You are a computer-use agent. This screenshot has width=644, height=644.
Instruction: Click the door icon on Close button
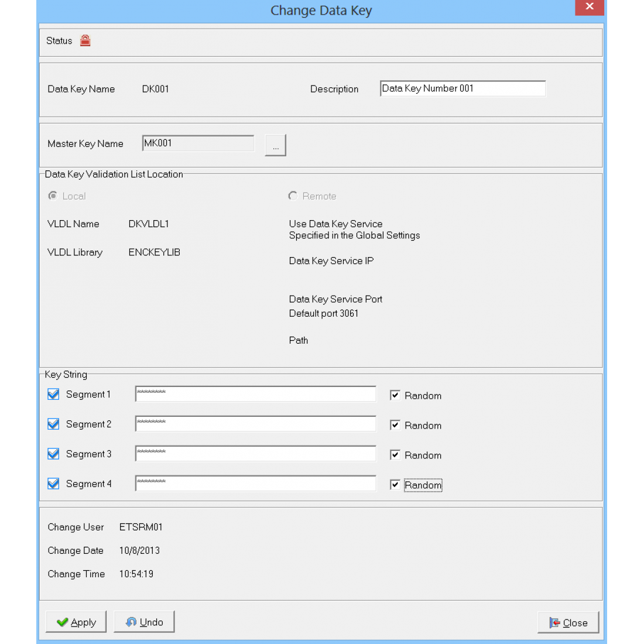(x=553, y=622)
